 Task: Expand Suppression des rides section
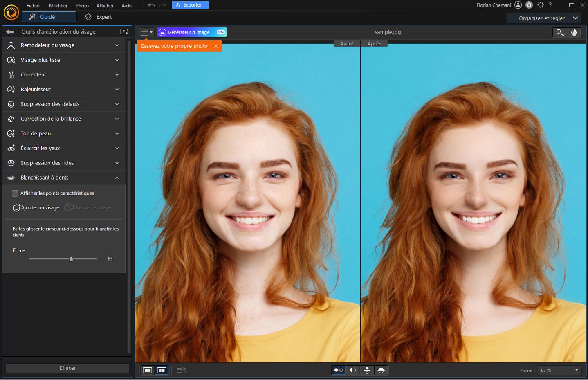point(117,163)
